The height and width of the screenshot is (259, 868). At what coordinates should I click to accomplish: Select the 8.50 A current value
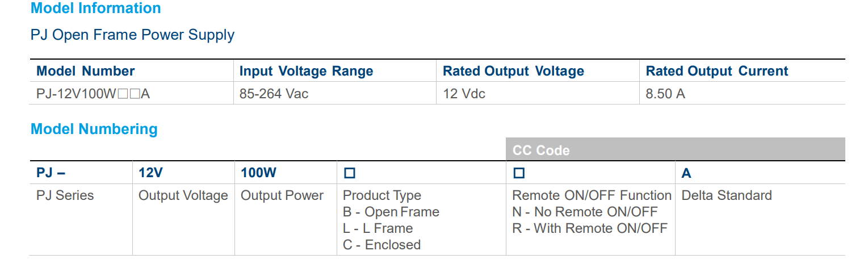click(665, 94)
